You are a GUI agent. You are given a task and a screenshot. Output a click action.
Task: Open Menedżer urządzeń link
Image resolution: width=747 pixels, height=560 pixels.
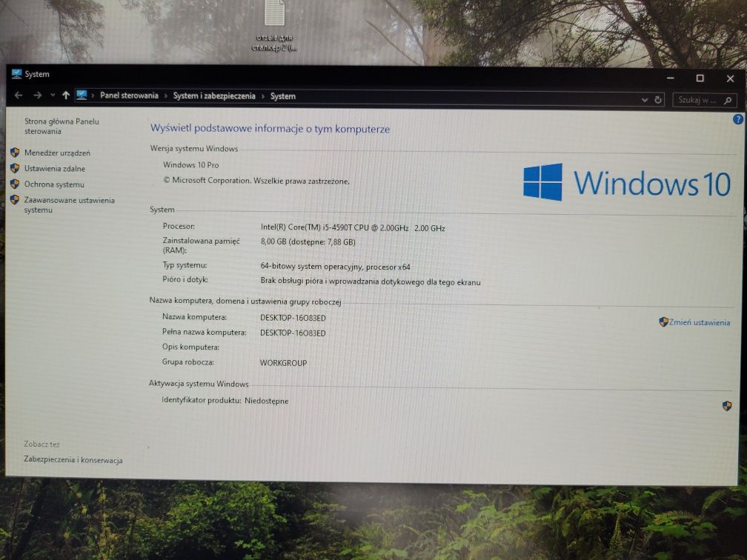click(x=57, y=153)
